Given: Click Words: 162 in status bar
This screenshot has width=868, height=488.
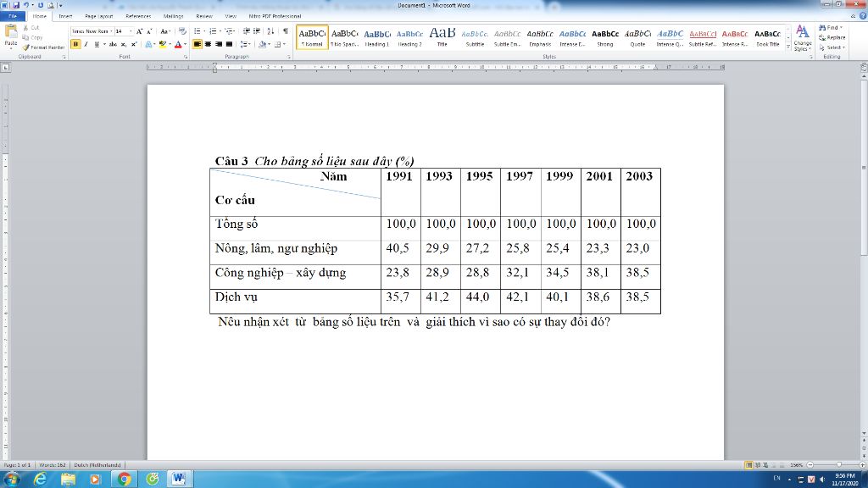Looking at the screenshot, I should point(53,465).
